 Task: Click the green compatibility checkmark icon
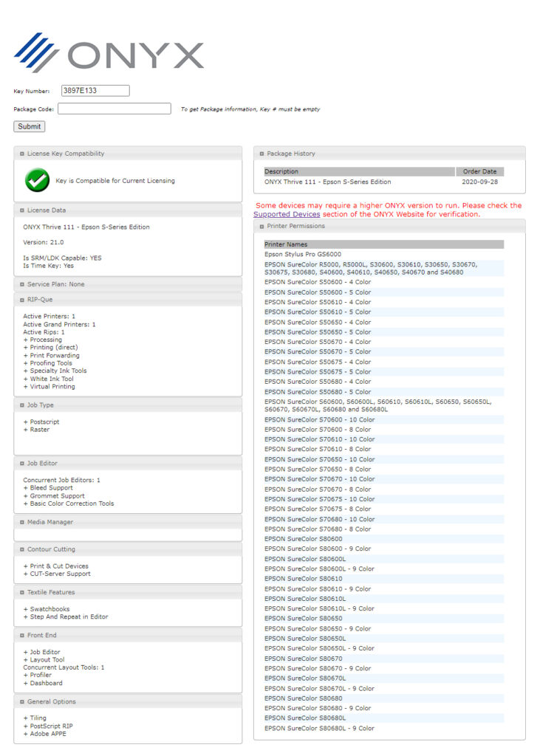coord(37,180)
